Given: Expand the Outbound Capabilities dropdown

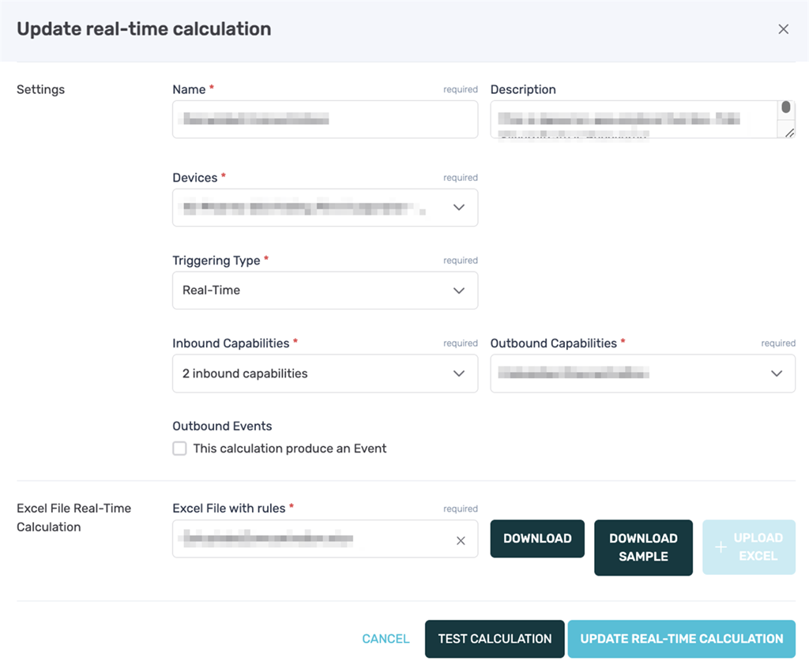Looking at the screenshot, I should coord(642,374).
